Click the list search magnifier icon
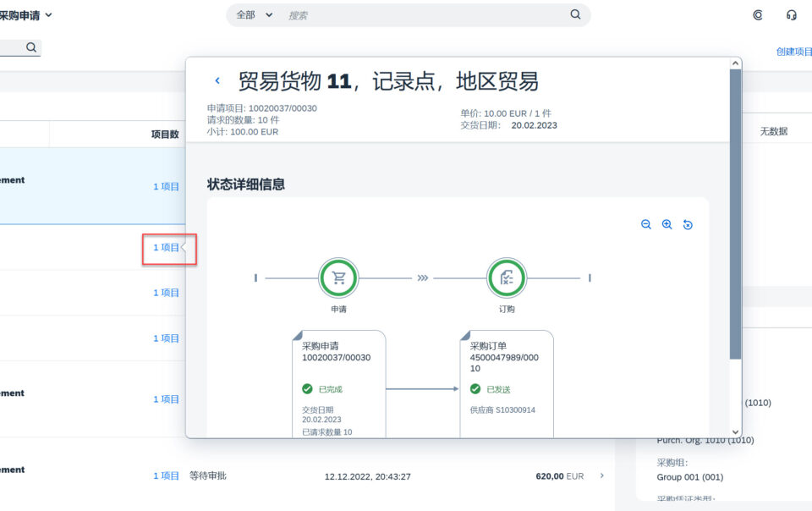The height and width of the screenshot is (511, 812). [x=31, y=47]
